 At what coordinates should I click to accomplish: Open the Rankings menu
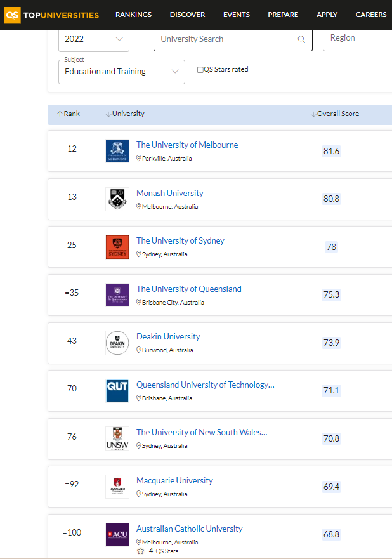click(x=134, y=15)
